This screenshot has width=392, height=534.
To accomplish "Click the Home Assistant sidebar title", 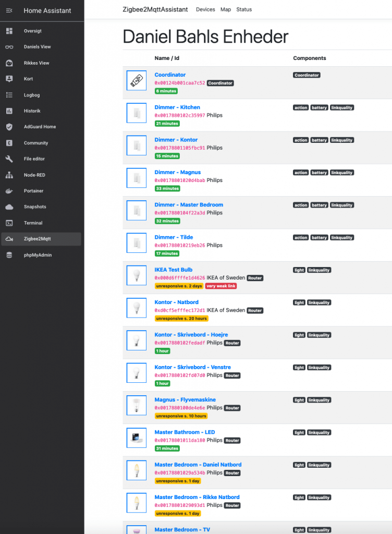I will (47, 10).
